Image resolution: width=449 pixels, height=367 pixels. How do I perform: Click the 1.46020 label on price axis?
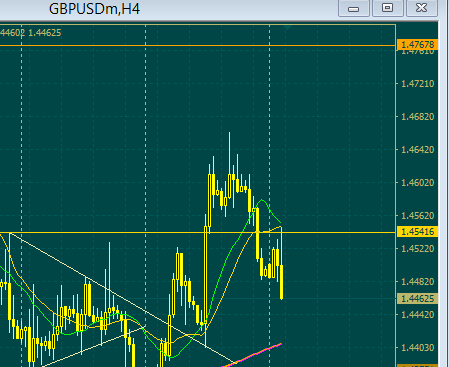pos(417,183)
